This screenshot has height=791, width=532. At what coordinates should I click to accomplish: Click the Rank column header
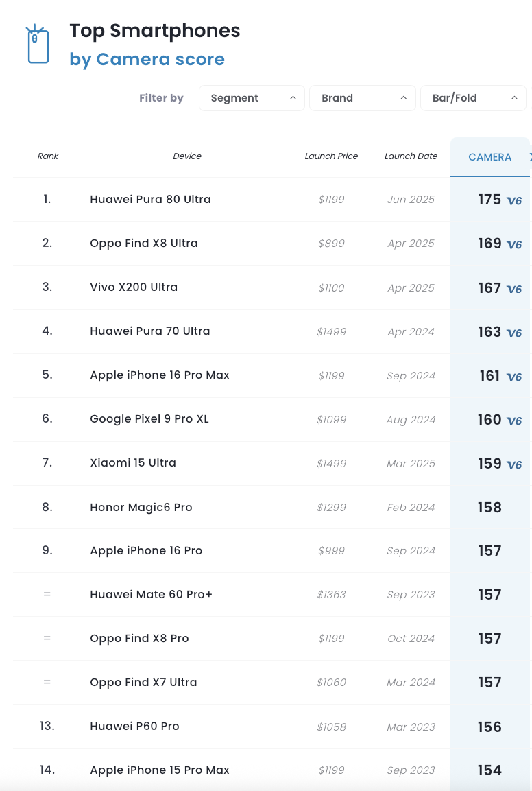tap(48, 156)
